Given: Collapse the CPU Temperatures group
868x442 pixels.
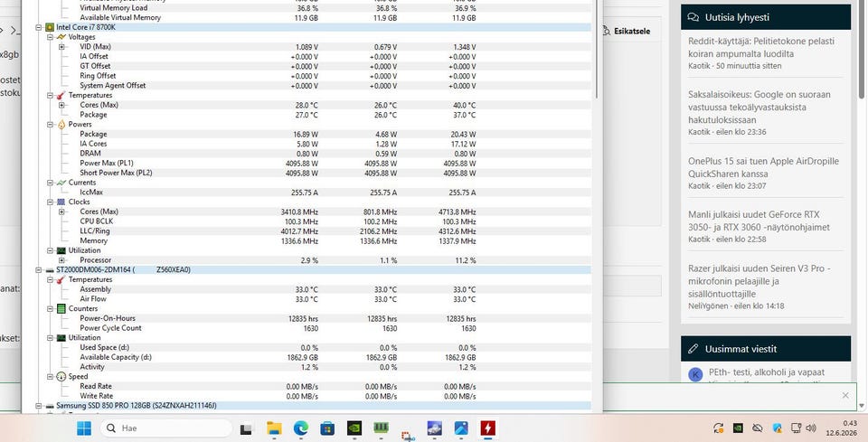Looking at the screenshot, I should tap(50, 95).
